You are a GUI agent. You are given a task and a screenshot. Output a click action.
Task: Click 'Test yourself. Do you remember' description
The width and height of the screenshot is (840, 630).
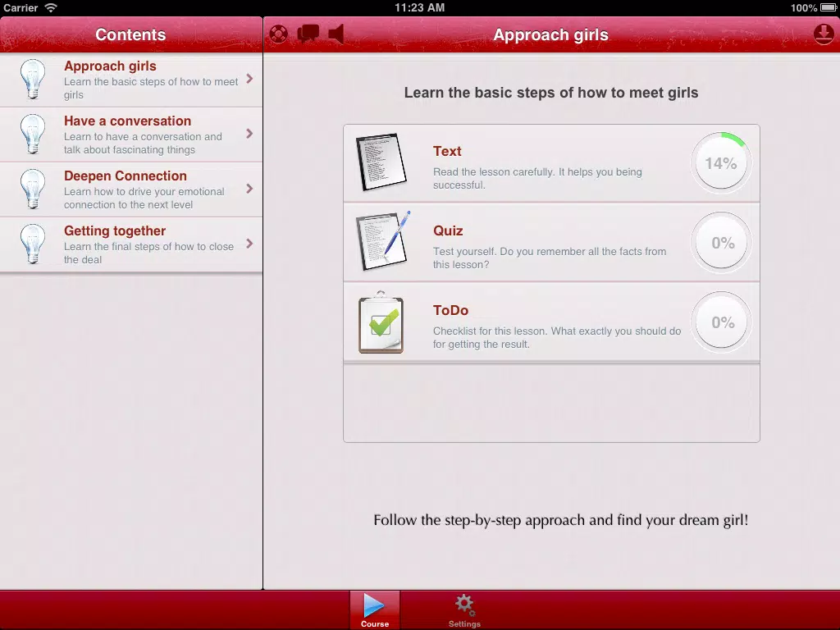[x=550, y=258]
